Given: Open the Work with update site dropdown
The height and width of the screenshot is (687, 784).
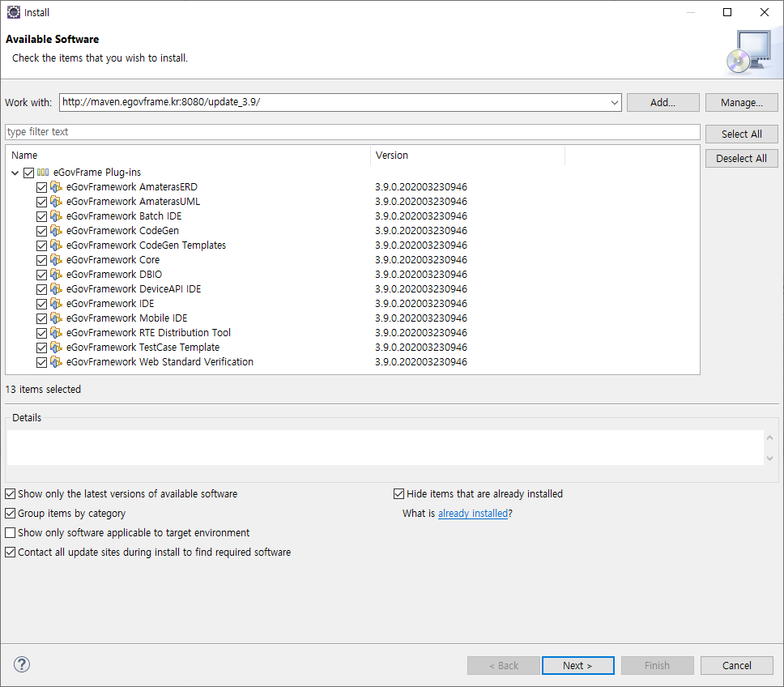Looking at the screenshot, I should click(615, 103).
